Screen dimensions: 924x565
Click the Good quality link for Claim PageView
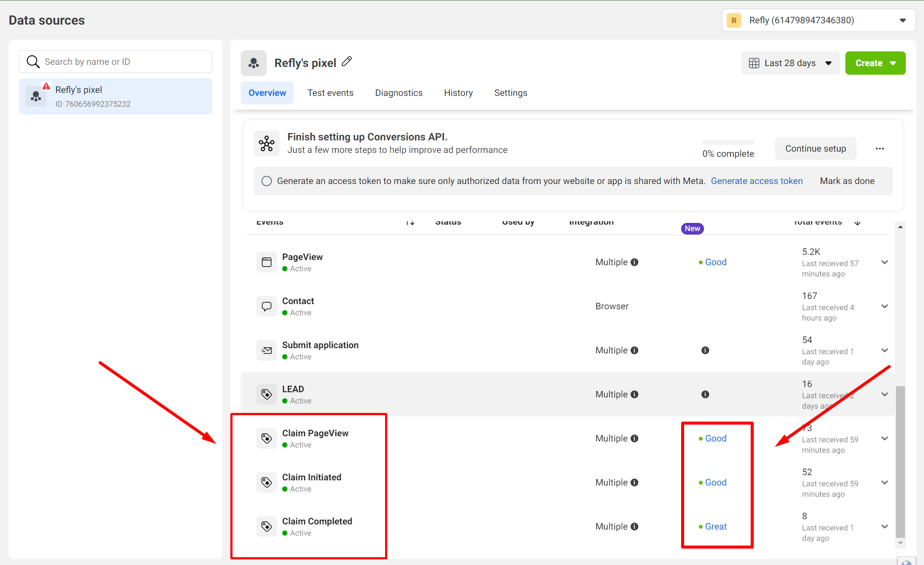[x=716, y=438]
